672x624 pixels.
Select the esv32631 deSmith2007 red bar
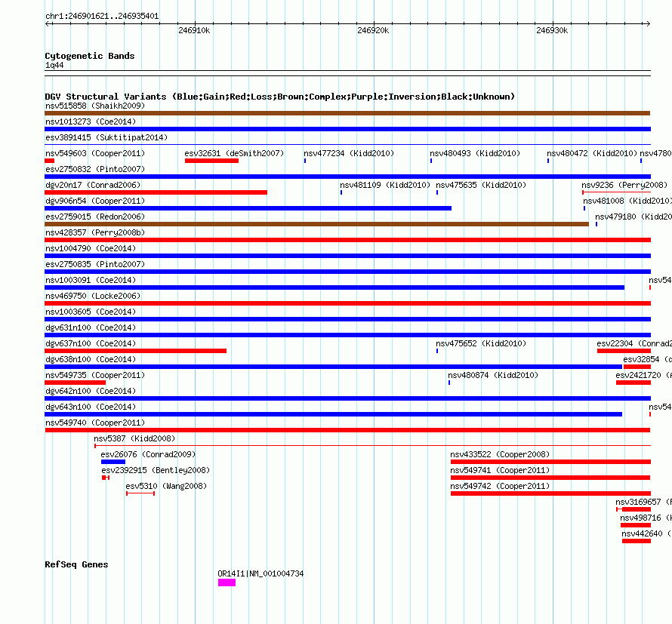[211, 161]
